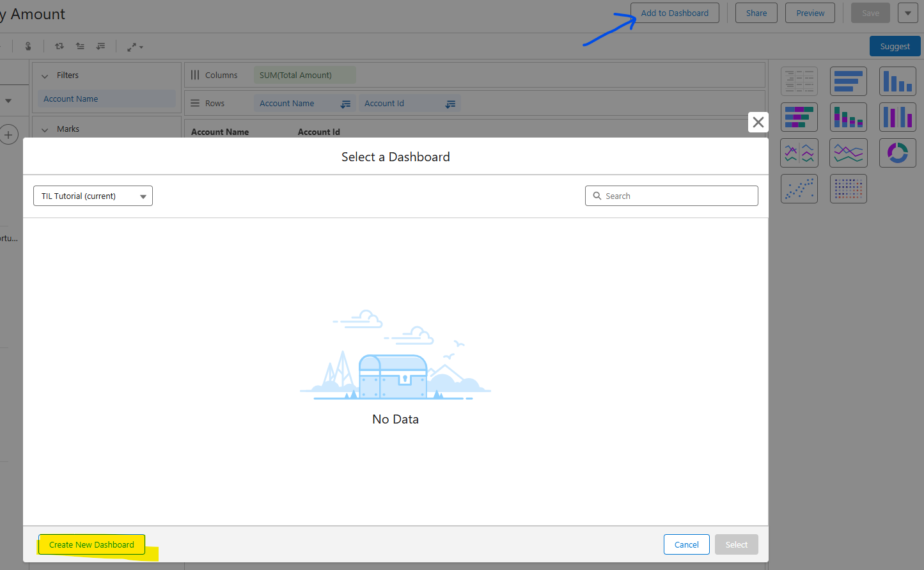This screenshot has height=570, width=924.
Task: Pick the horizontal bar chart icon
Action: 848,81
